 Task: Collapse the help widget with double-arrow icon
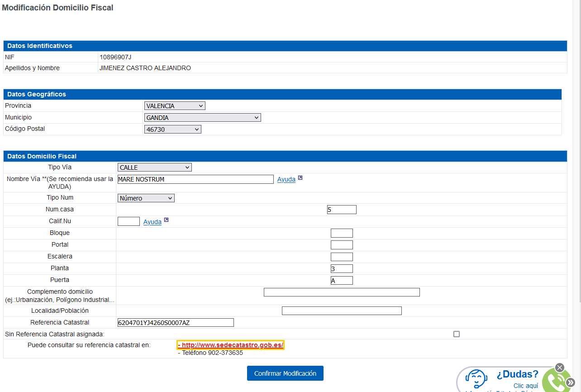coord(571,382)
